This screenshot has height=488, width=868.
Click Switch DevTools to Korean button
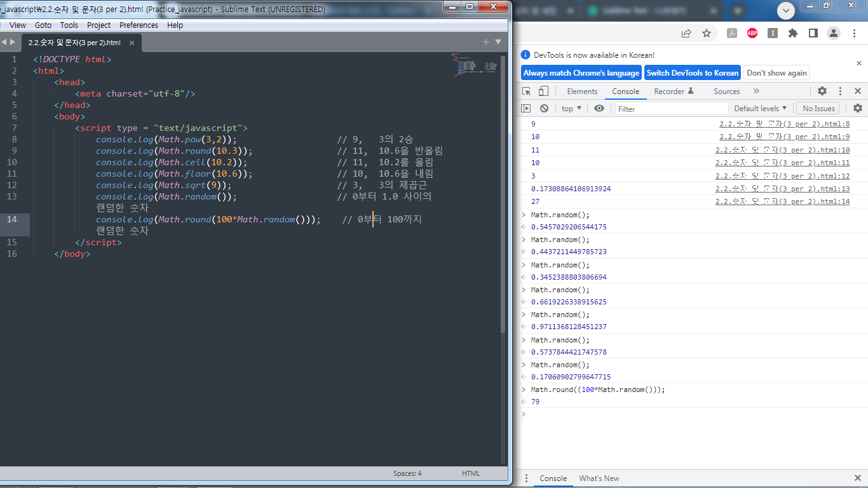click(693, 73)
